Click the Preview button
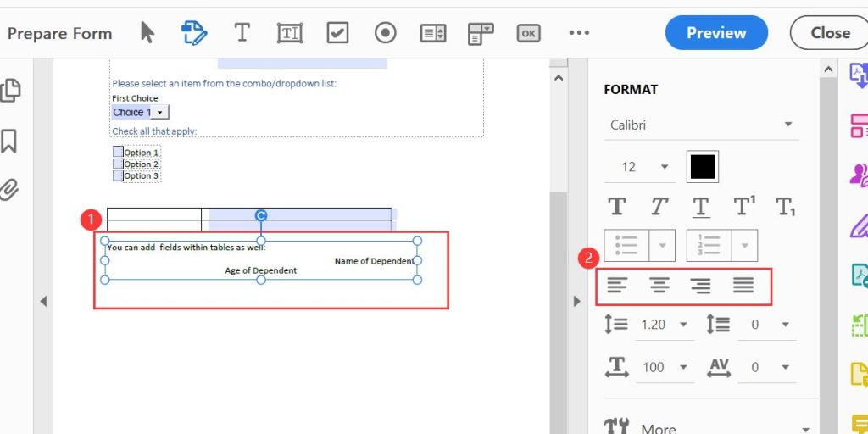Viewport: 868px width, 434px height. point(716,33)
